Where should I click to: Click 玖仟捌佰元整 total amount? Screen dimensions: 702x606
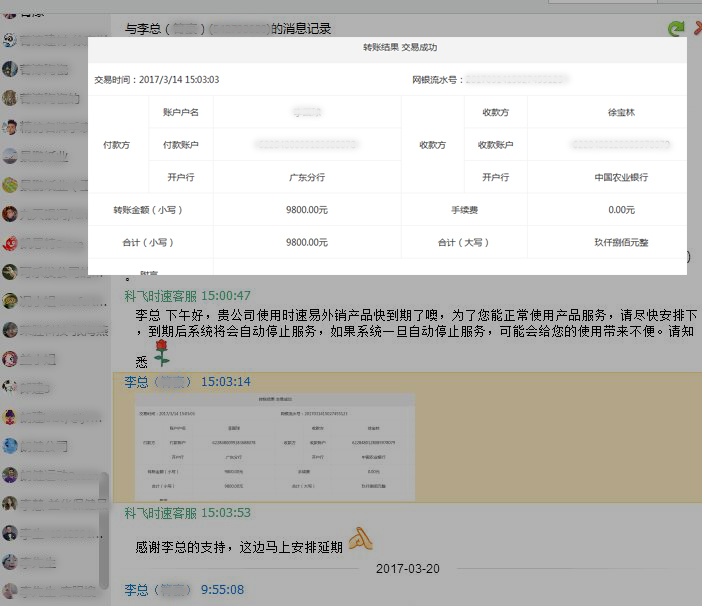620,242
